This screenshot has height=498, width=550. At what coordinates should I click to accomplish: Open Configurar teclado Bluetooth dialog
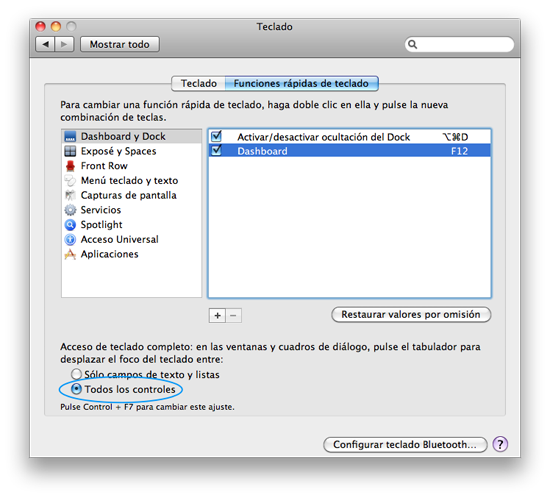click(x=405, y=445)
